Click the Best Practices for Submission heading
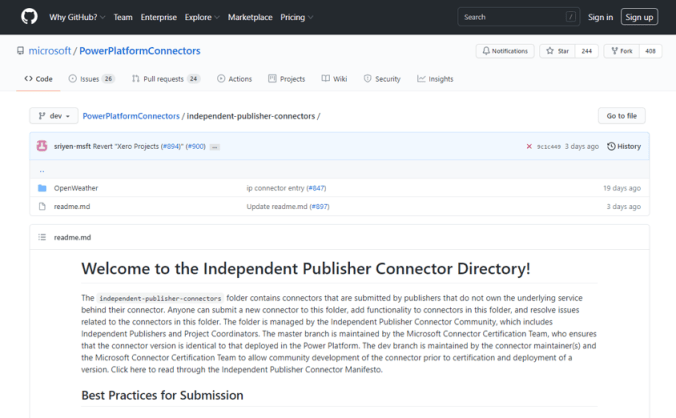Screen dimensions: 676x418 (162, 395)
